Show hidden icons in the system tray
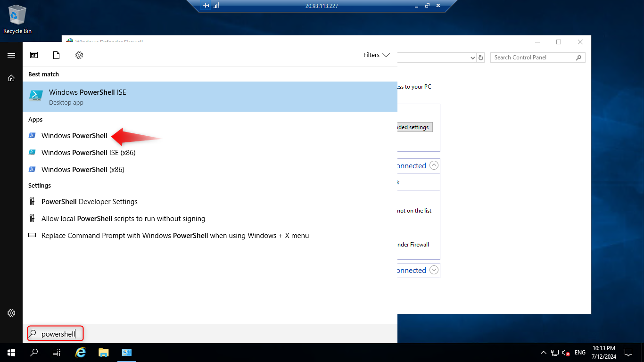Screen dimensions: 644x362 coord(543,353)
